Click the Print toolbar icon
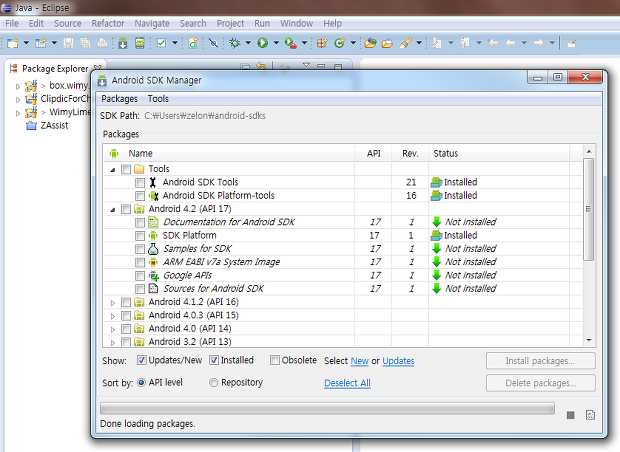The height and width of the screenshot is (452, 620). pyautogui.click(x=102, y=43)
